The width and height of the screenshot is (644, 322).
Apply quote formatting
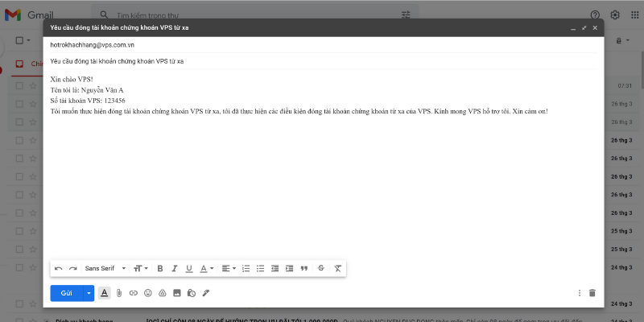(304, 269)
